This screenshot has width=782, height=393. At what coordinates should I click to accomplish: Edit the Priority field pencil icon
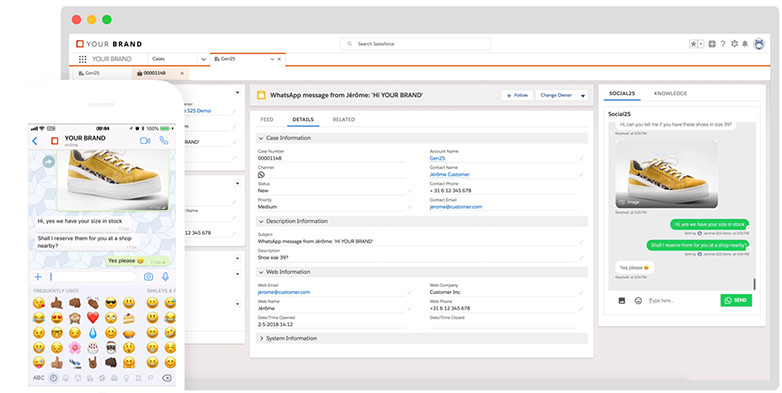409,207
